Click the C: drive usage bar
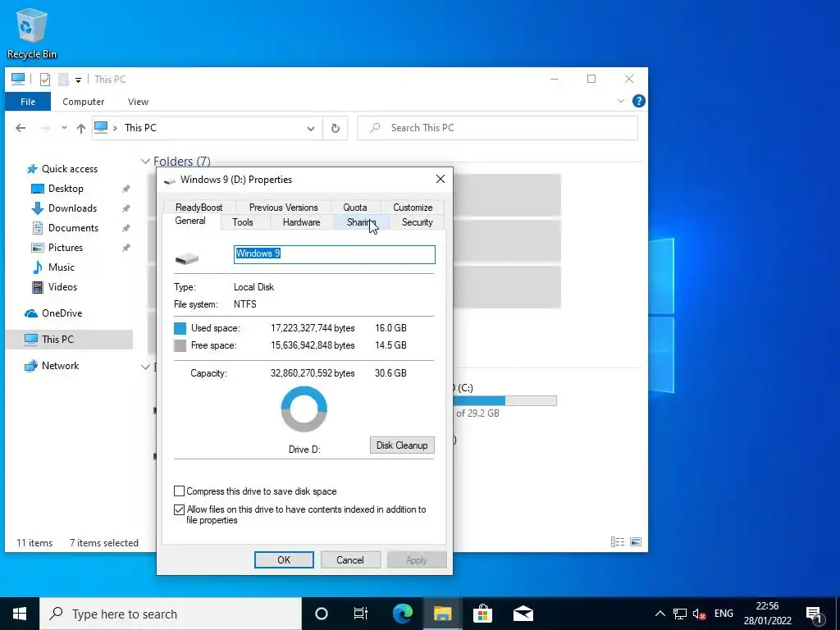The width and height of the screenshot is (840, 630). pos(504,400)
